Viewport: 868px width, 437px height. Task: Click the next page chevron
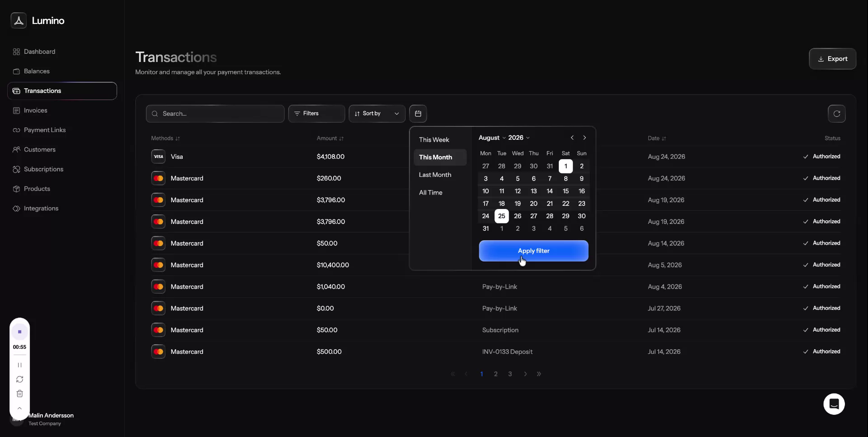coord(525,374)
